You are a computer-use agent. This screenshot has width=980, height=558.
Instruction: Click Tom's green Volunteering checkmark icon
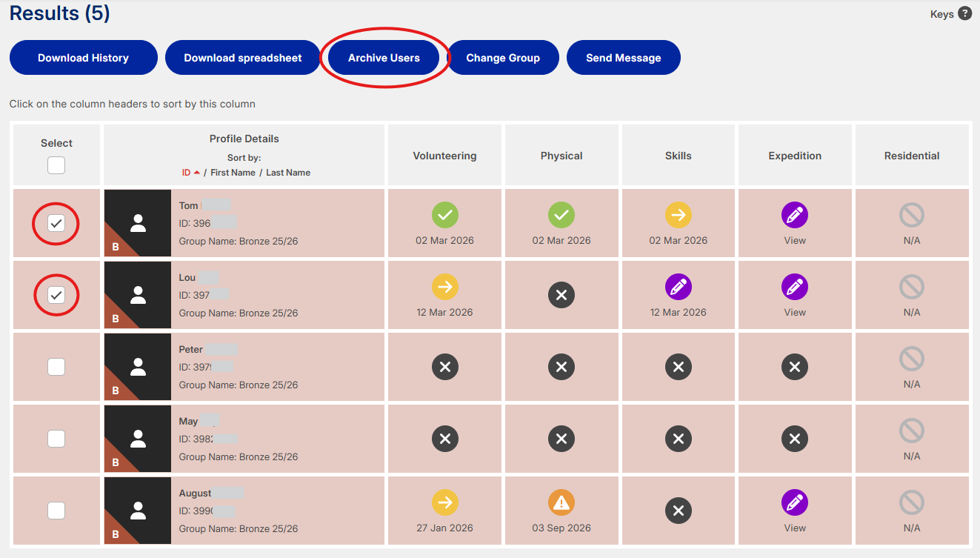[x=444, y=215]
